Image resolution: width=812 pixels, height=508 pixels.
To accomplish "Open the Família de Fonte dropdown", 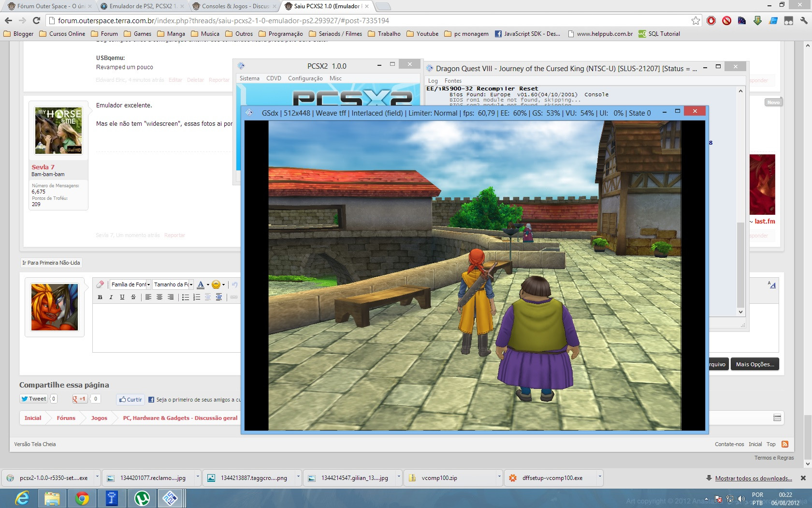I will coord(130,284).
